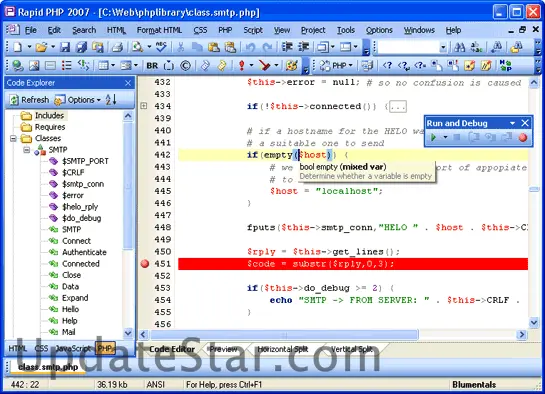This screenshot has width=545, height=394.
Task: Insert a PHP echo tag with the <?= icon
Action: [x=420, y=65]
